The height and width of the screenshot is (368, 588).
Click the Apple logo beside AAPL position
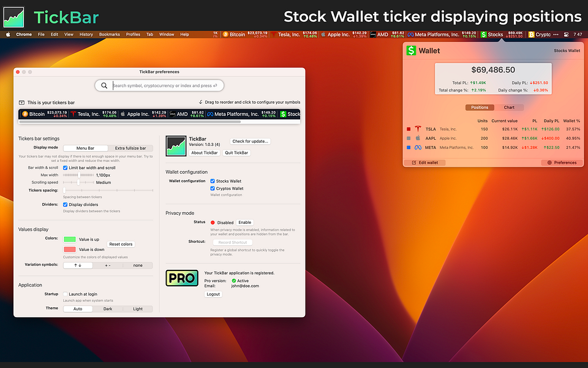(417, 138)
